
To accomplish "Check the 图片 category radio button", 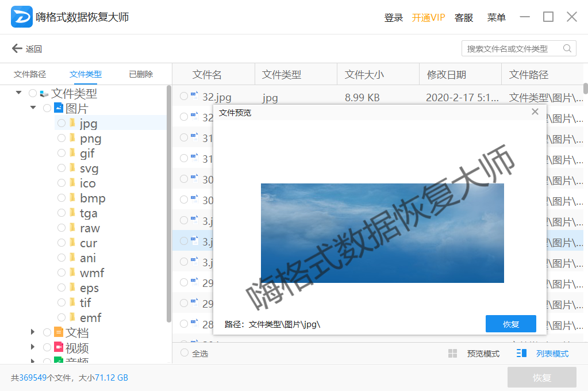I will 47,108.
